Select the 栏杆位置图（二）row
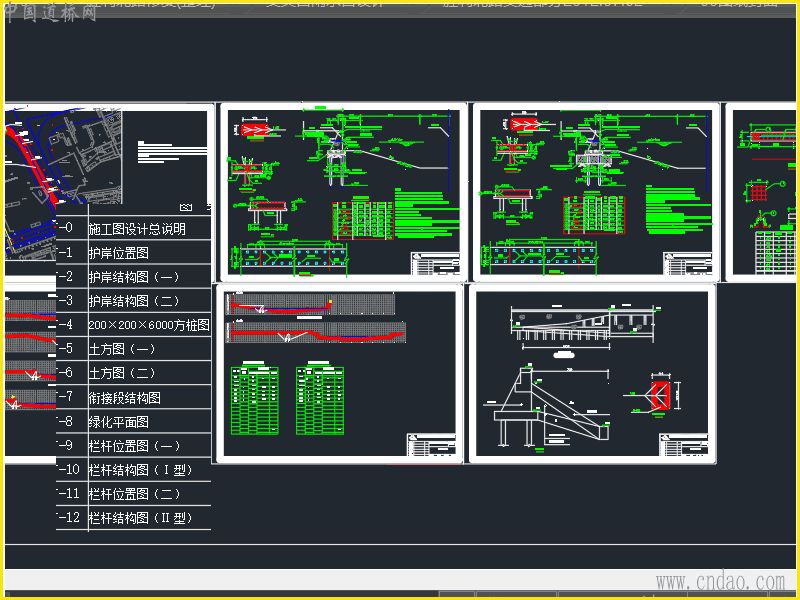The width and height of the screenshot is (800, 600). [x=134, y=494]
